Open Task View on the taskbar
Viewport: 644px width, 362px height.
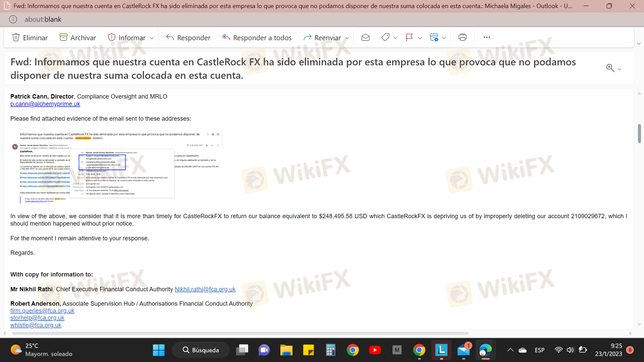242,350
